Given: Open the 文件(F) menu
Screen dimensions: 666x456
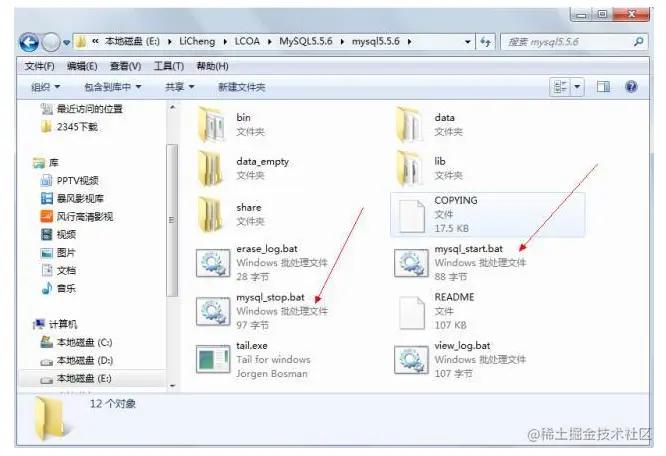Looking at the screenshot, I should click(40, 66).
